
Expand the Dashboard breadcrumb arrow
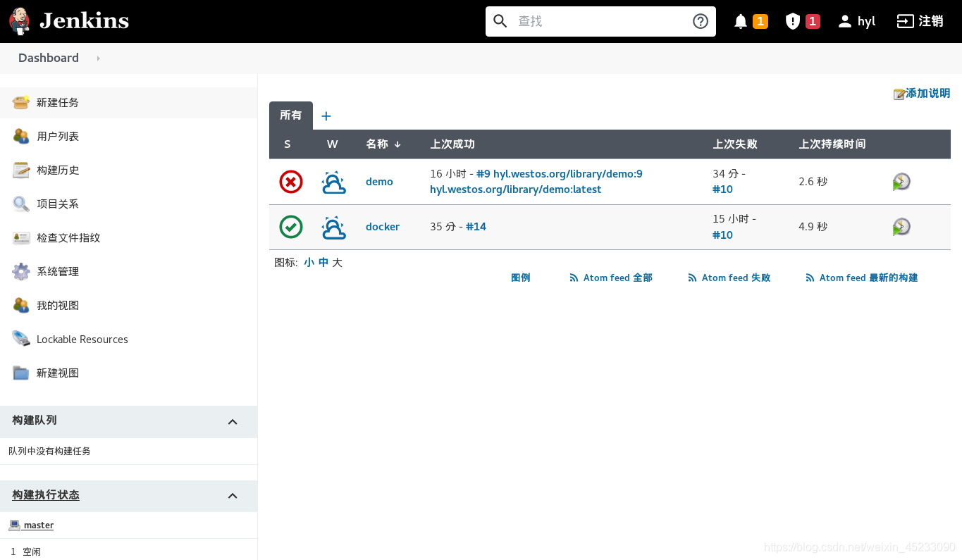pos(98,58)
